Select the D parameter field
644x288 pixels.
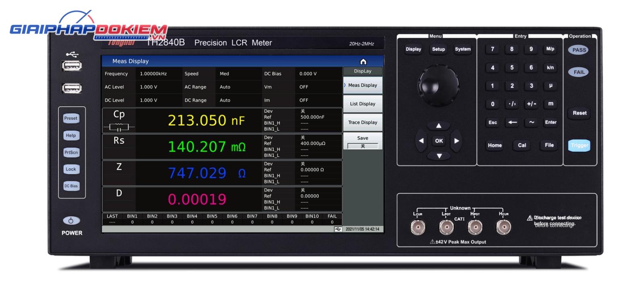119,199
